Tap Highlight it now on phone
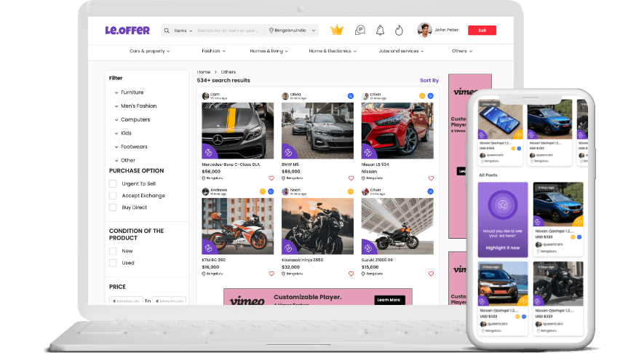 tap(503, 247)
